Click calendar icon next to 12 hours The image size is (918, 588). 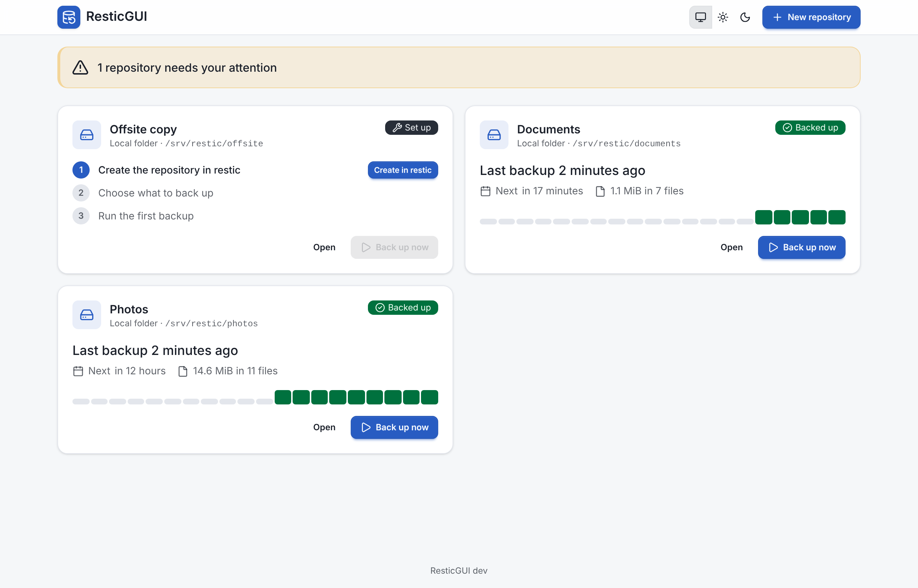pos(78,371)
